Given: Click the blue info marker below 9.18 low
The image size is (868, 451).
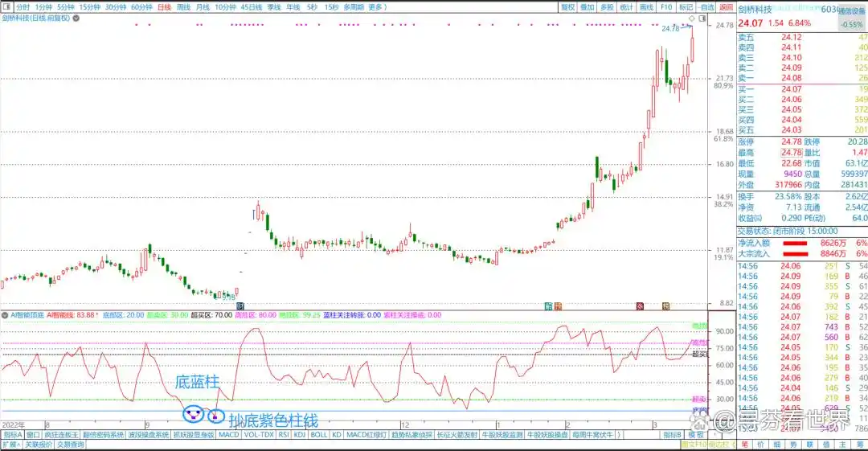Looking at the screenshot, I should click(240, 305).
